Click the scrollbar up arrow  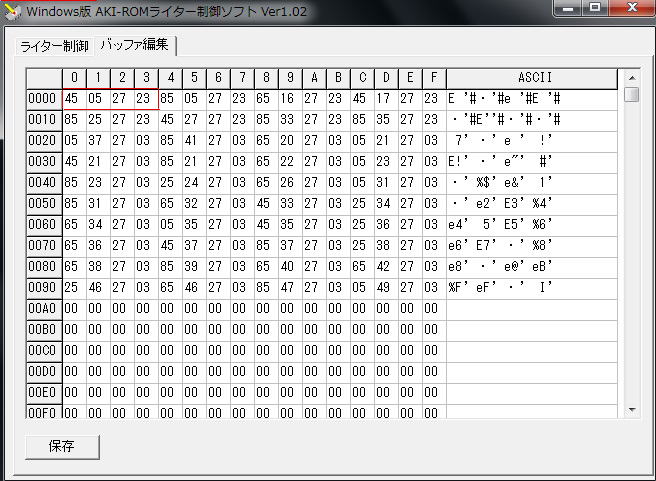click(x=632, y=78)
